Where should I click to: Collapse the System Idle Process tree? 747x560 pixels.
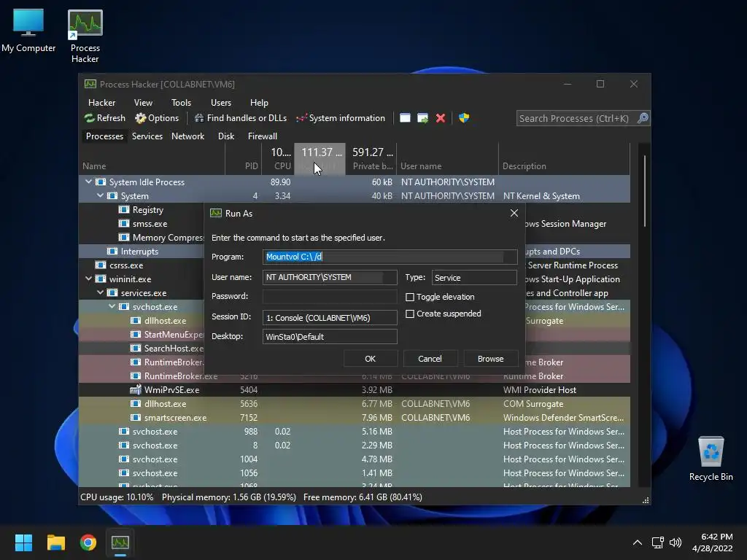88,182
